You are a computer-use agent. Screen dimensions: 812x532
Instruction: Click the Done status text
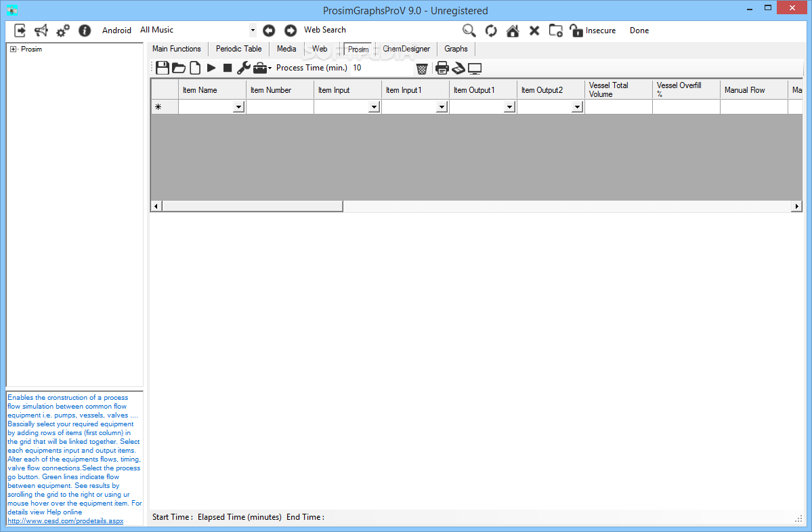click(639, 30)
